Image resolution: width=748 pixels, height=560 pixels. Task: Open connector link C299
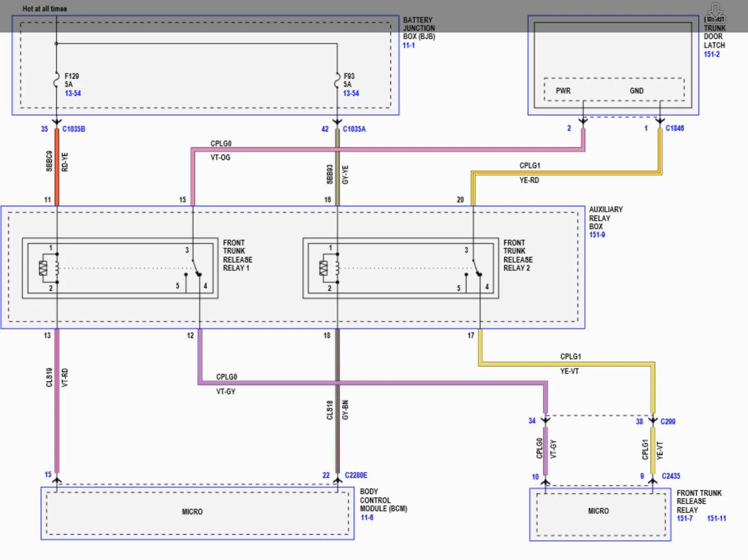[668, 421]
